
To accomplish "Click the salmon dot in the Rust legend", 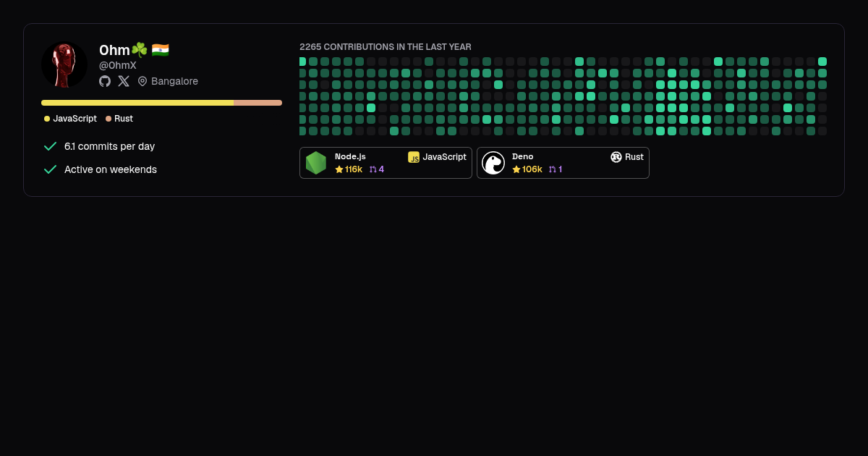I will (109, 119).
